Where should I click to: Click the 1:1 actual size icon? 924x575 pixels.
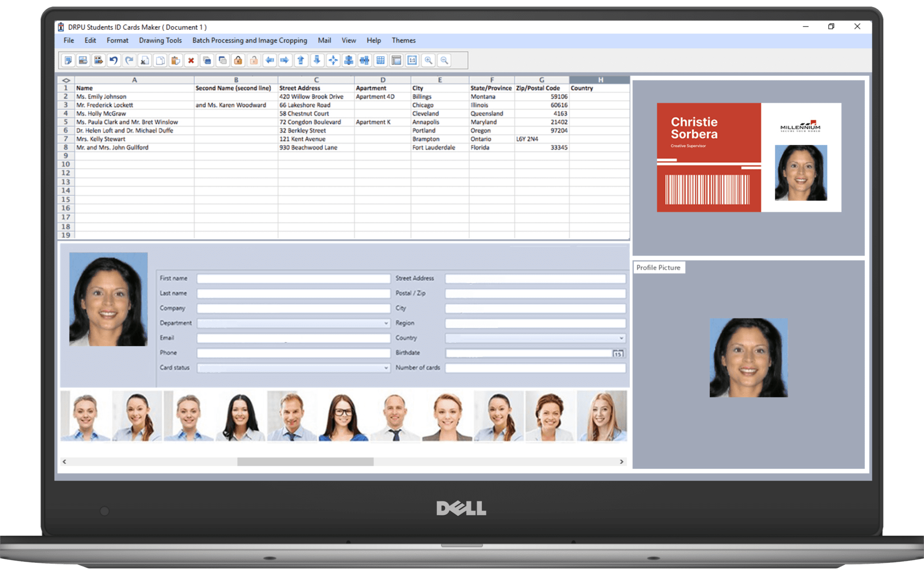(411, 60)
